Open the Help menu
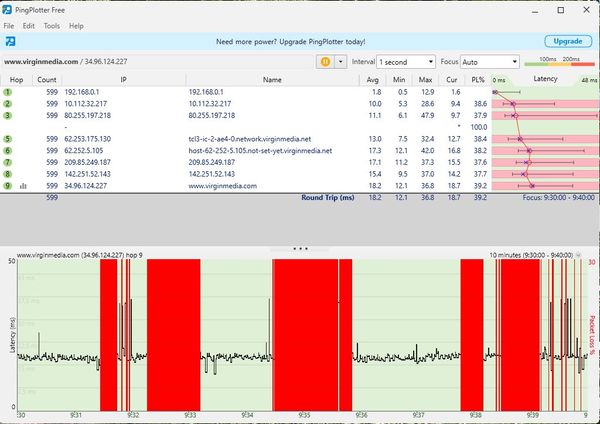 (76, 26)
